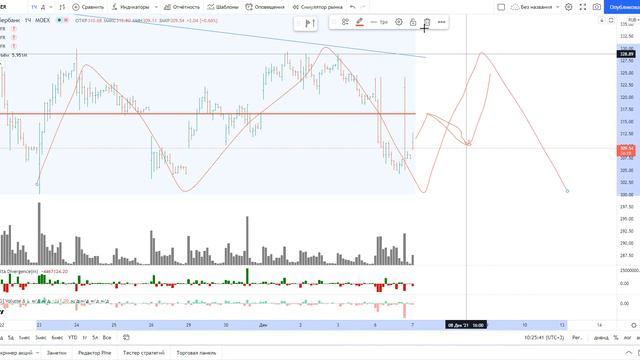Switch to Скринер акций tab

point(16,353)
